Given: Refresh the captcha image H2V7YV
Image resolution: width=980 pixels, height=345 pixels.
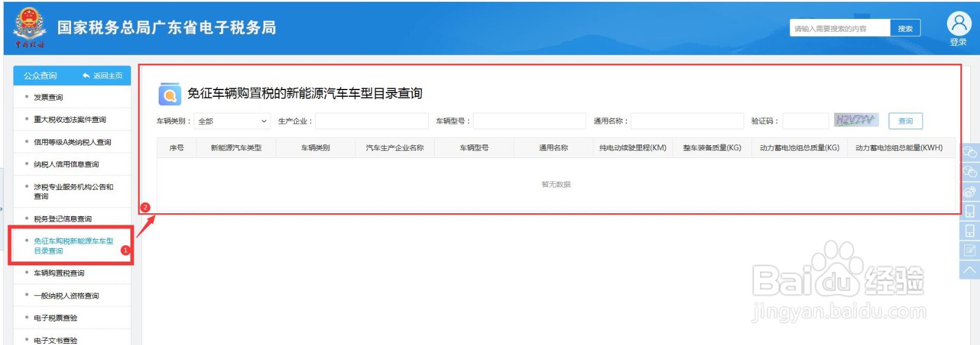Looking at the screenshot, I should point(856,120).
